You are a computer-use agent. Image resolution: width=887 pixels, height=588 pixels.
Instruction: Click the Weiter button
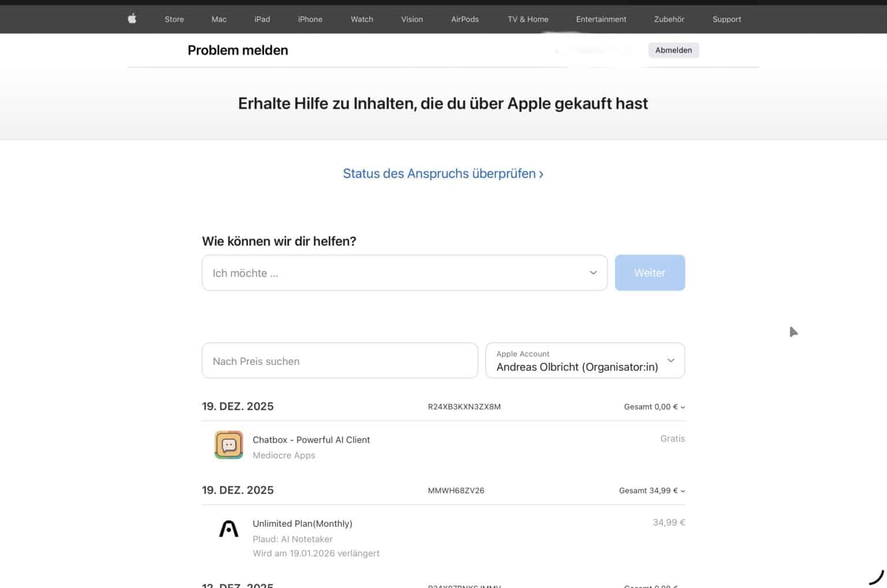650,273
